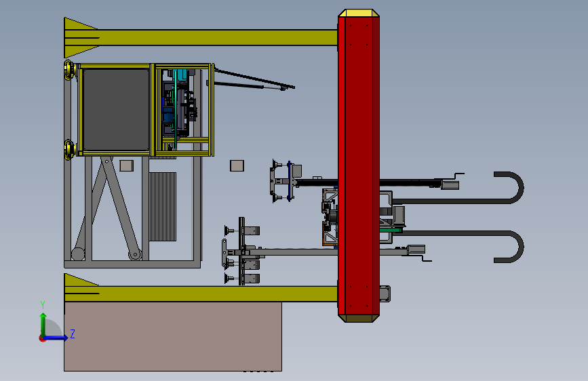Pick the motor at the upper arm end
Viewport: 588px width, 381px height.
(x=450, y=185)
